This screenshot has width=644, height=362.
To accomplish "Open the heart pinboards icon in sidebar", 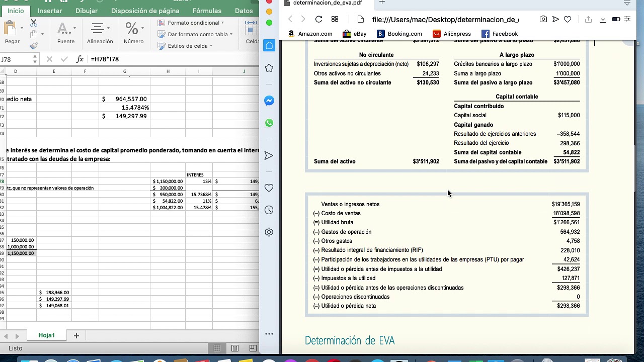I will [269, 188].
